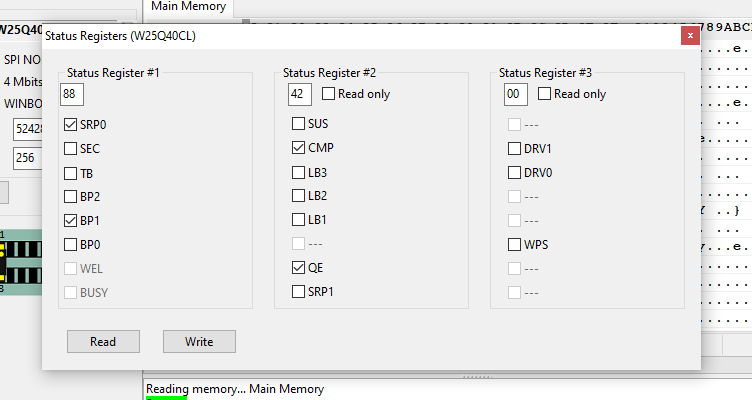Disable the QE checkbox
752x400 pixels.
pos(298,268)
